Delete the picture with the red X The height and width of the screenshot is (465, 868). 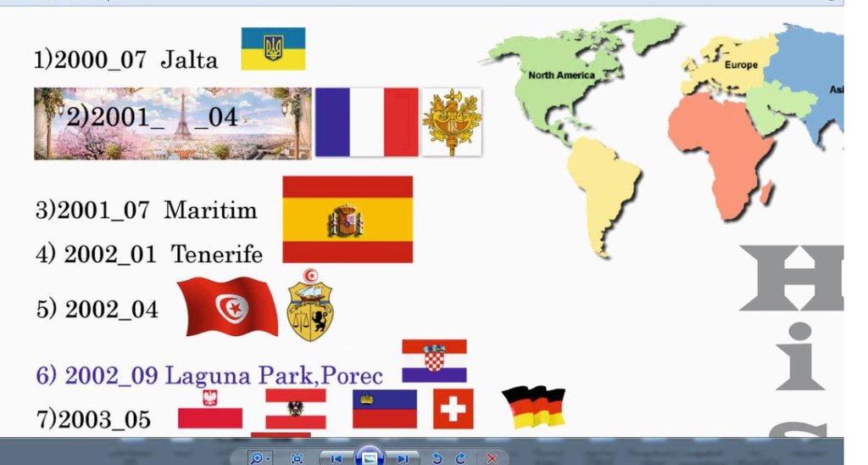tap(492, 458)
